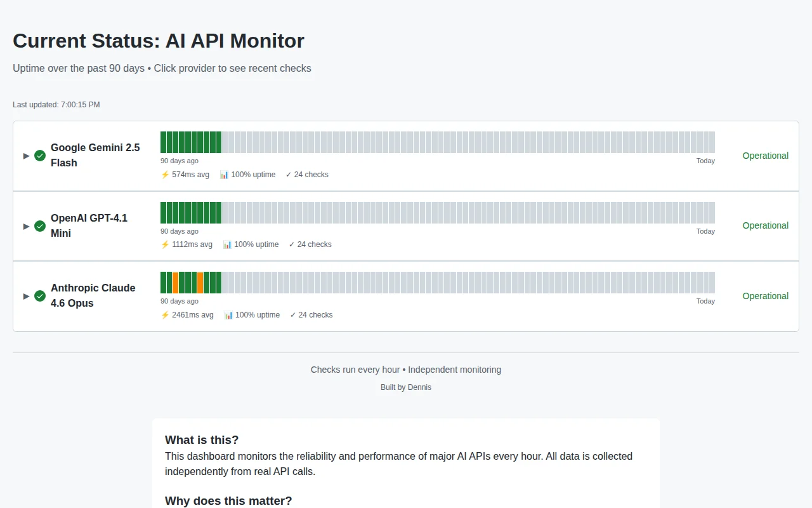Click 90 days ago label under Gemini chart
Screen dimensions: 812x508
pyautogui.click(x=180, y=161)
